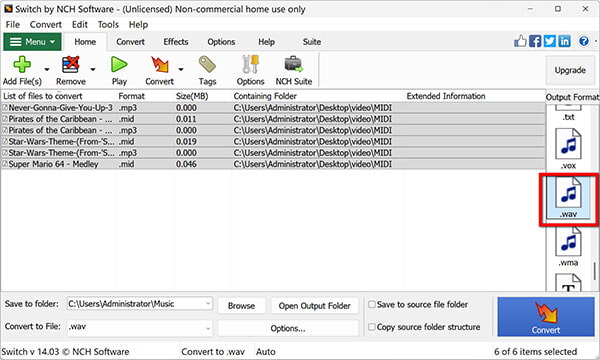Open the File menu
The image size is (600, 360).
tap(13, 24)
